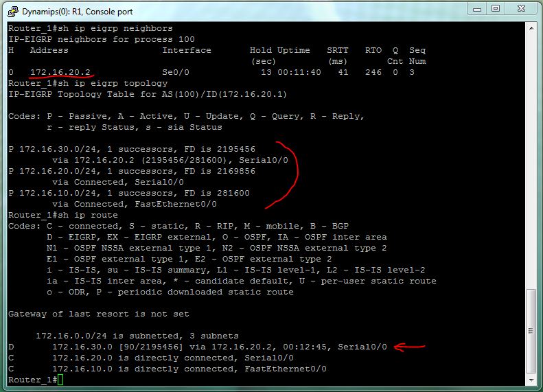The height and width of the screenshot is (392, 543).
Task: Click the uptime value 00:11:40
Action: click(299, 72)
